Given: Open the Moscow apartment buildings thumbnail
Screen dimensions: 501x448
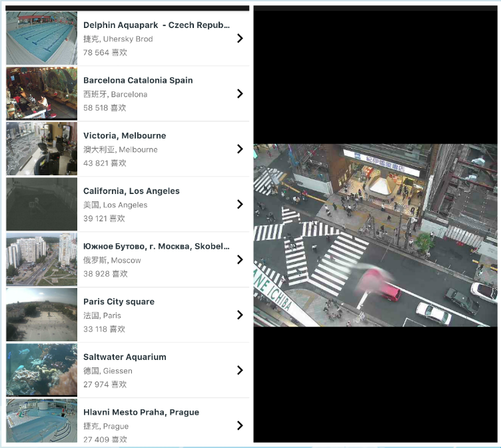Looking at the screenshot, I should (41, 260).
